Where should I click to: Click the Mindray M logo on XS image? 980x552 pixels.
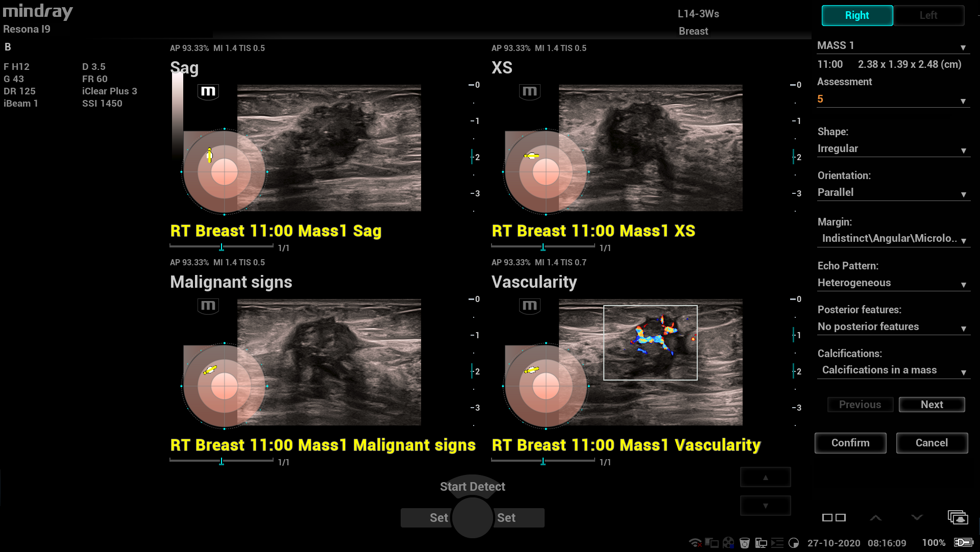pyautogui.click(x=529, y=92)
